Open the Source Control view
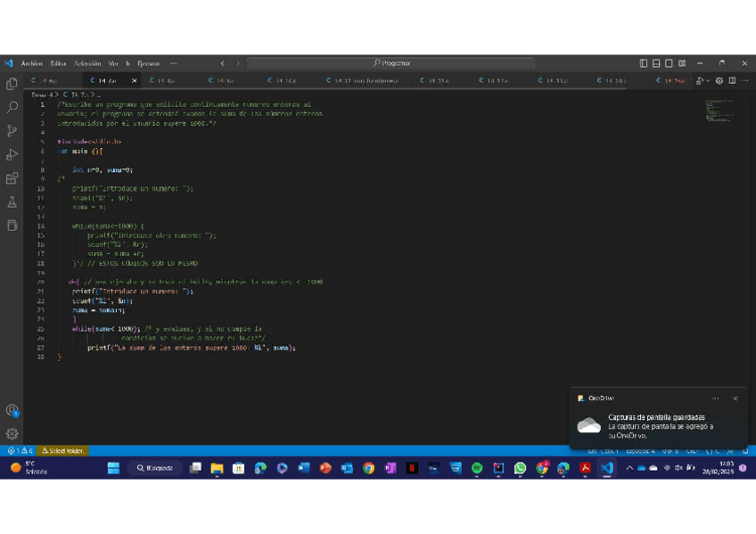Image resolution: width=756 pixels, height=534 pixels. [x=12, y=131]
